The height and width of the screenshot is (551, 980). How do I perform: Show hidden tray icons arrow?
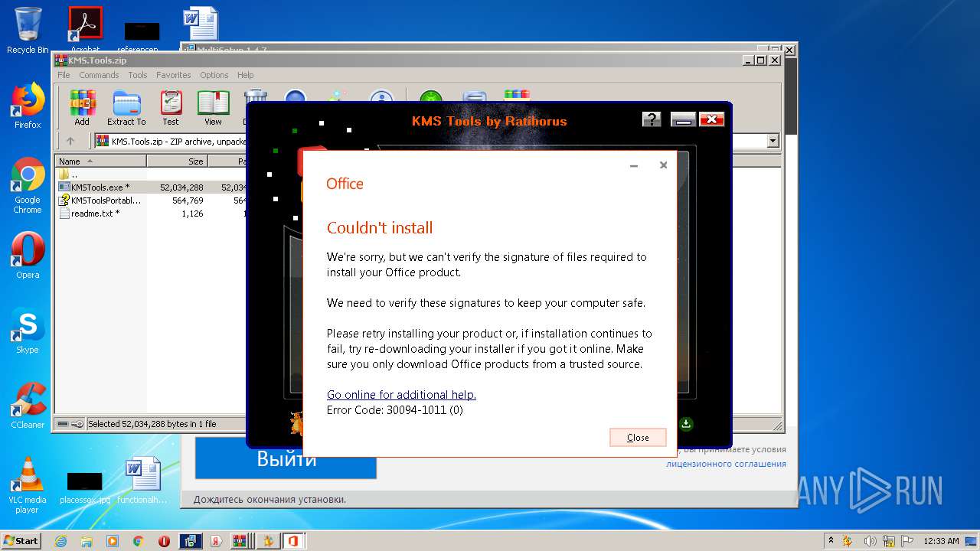point(831,541)
